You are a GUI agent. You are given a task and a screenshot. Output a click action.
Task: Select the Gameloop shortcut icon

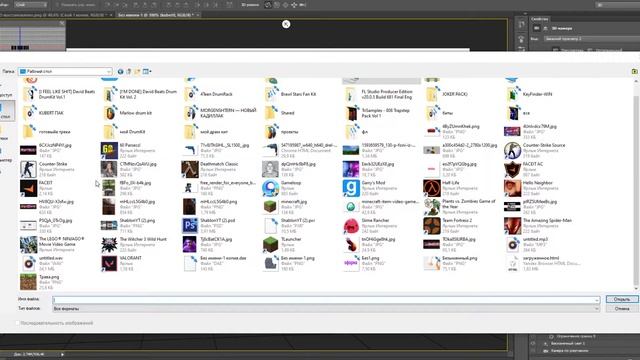[270, 188]
